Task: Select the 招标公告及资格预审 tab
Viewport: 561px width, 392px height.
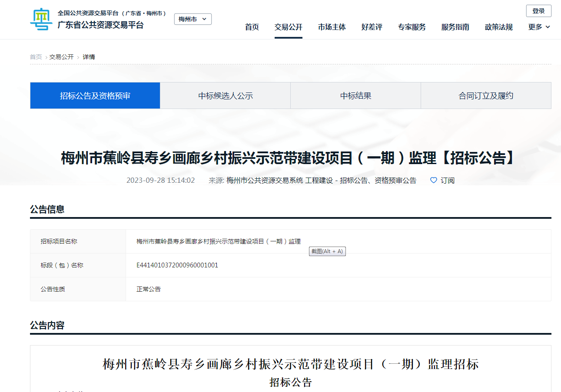Action: 95,96
